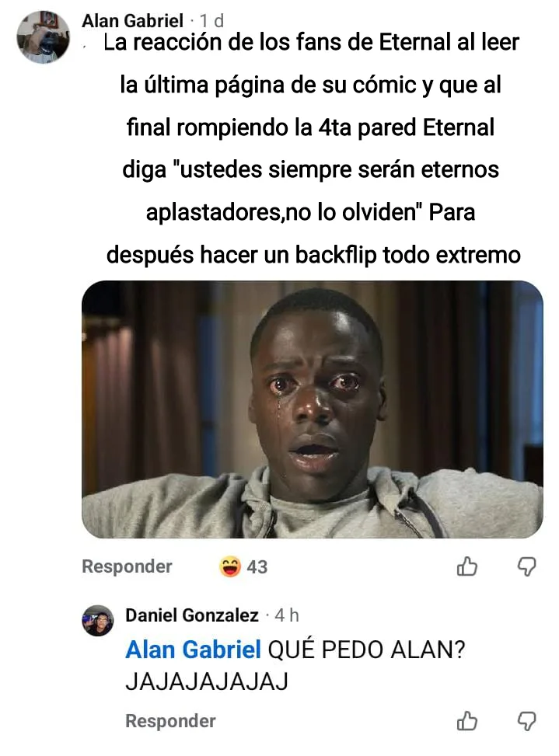Click the blue Alan Gabriel mention

(193, 650)
